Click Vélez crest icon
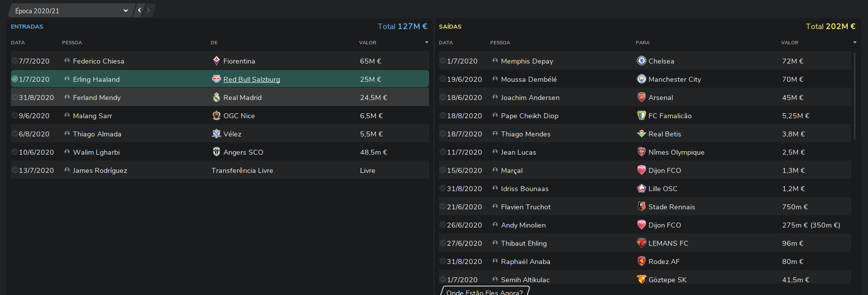This screenshot has width=868, height=295. point(216,133)
